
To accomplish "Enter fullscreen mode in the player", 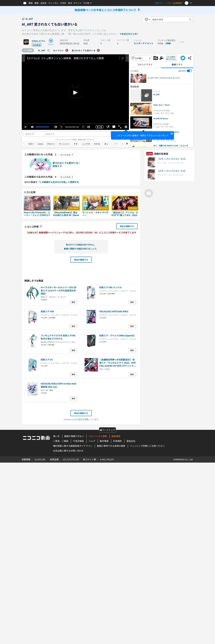I will click(x=120, y=127).
